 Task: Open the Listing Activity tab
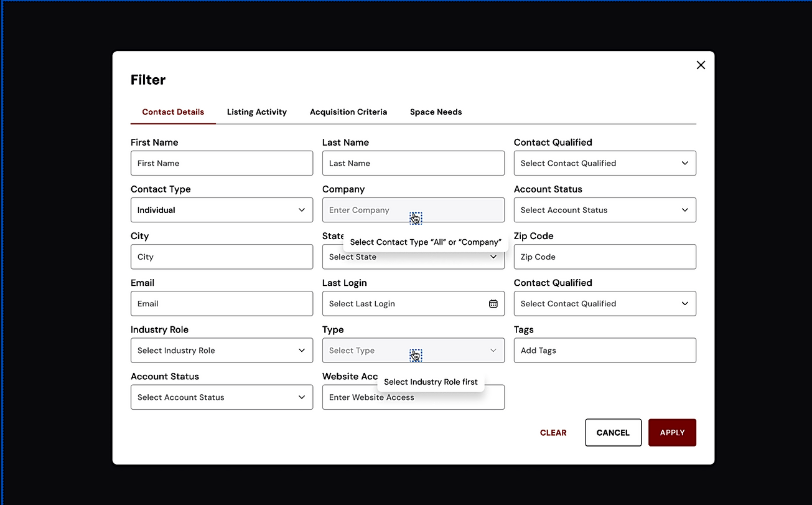257,112
